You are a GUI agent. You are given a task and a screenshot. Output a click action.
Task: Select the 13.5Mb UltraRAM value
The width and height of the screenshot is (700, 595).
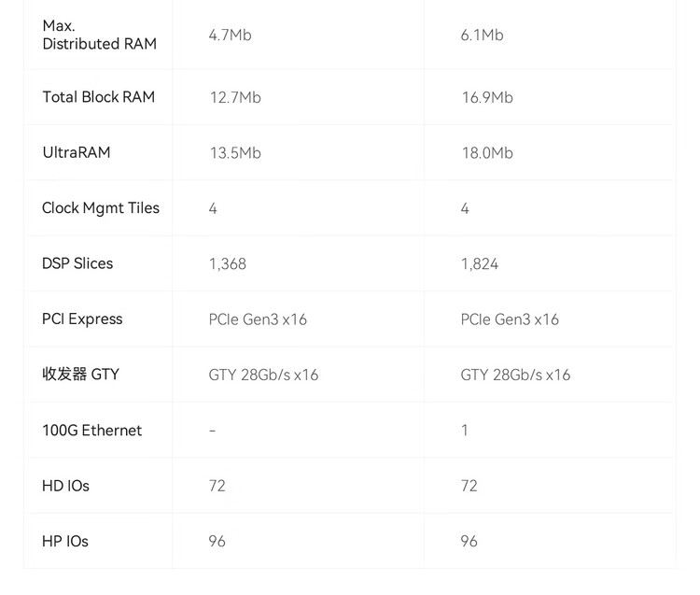pos(235,153)
